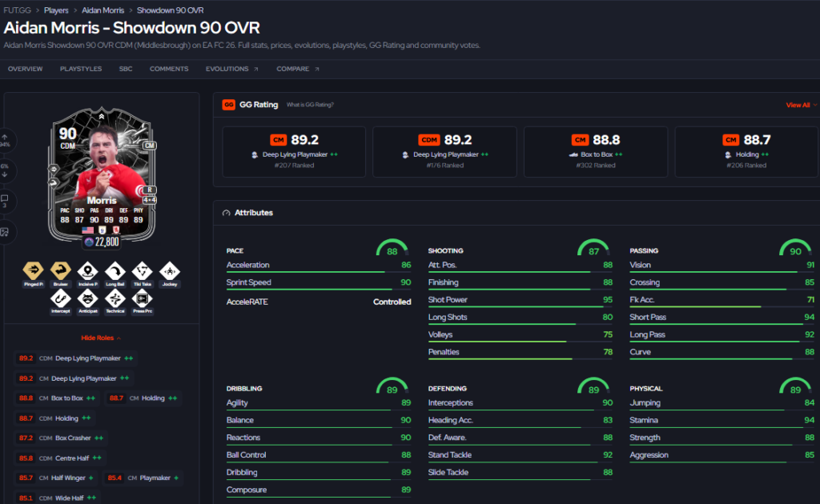This screenshot has width=820, height=504.
Task: Choose the CDM Wide Half 85.1 role chip
Action: pos(58,498)
